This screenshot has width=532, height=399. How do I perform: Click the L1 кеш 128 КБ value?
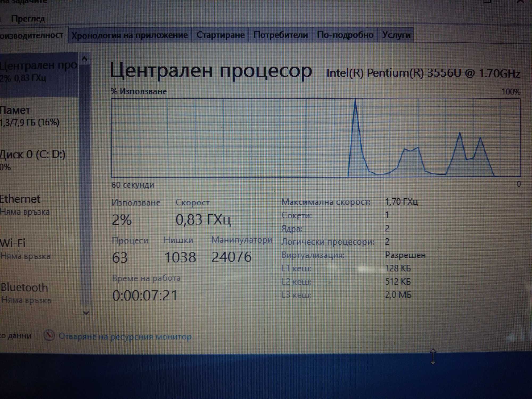398,268
